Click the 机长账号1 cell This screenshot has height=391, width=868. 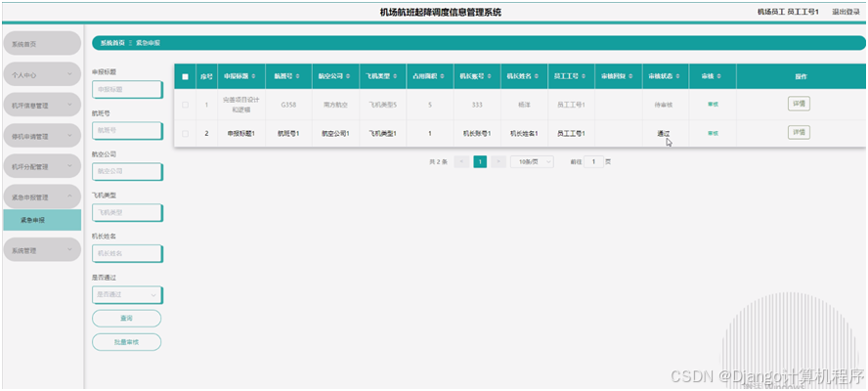pyautogui.click(x=477, y=134)
